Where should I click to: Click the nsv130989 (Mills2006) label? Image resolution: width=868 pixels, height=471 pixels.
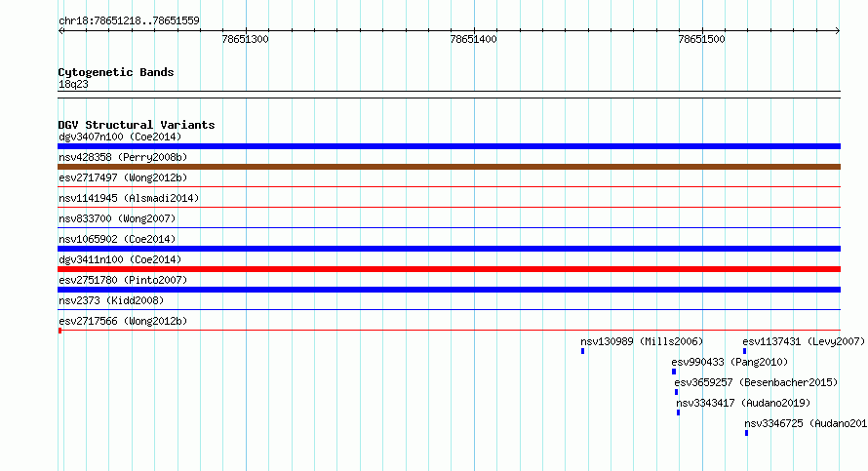(x=642, y=341)
